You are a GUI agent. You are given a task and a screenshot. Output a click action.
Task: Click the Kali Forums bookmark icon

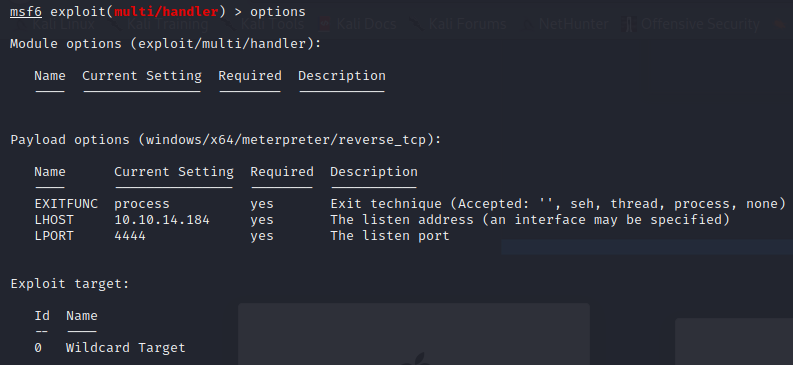tap(417, 24)
